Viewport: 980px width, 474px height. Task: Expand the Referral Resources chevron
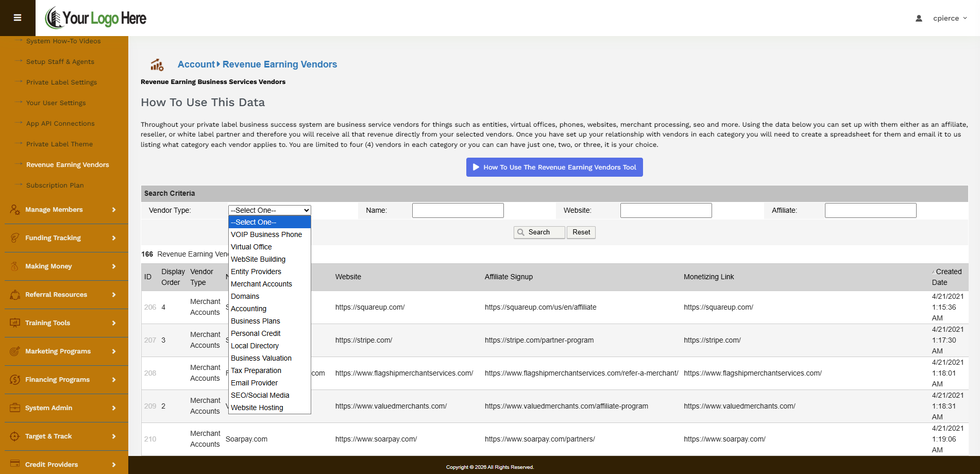tap(114, 295)
